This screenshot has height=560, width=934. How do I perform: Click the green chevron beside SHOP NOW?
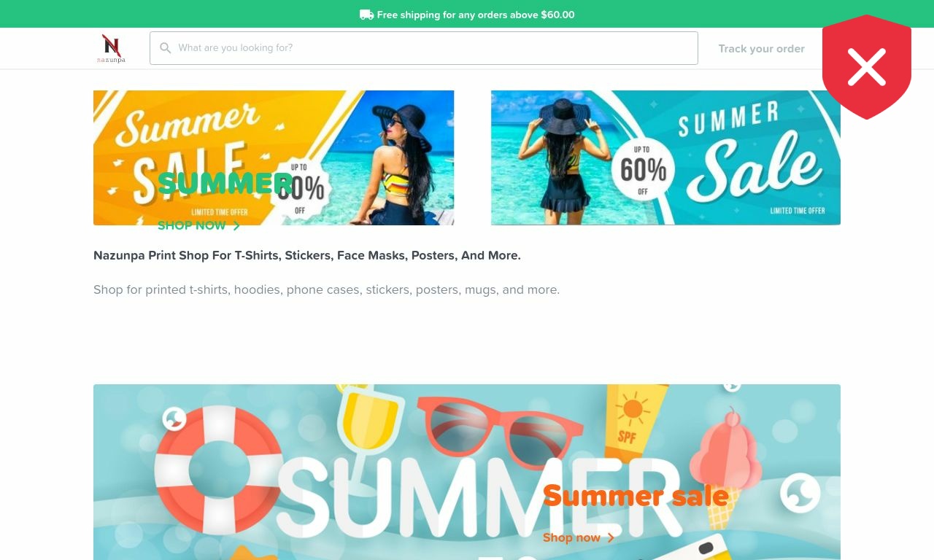click(236, 226)
